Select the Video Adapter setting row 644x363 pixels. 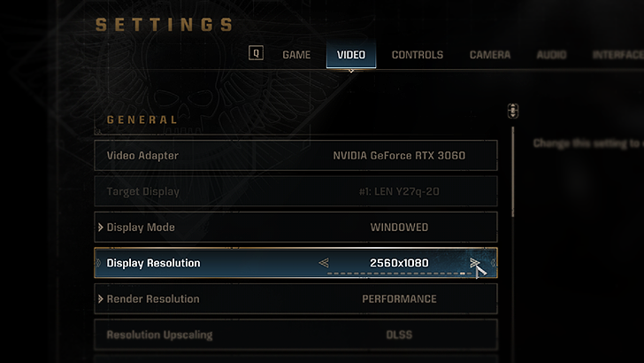[x=295, y=156]
